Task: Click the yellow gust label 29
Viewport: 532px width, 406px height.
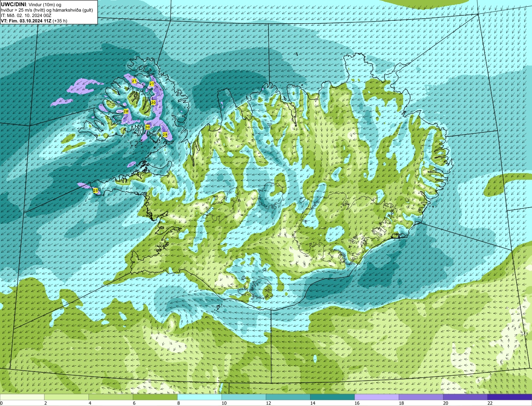Action: tap(165, 135)
